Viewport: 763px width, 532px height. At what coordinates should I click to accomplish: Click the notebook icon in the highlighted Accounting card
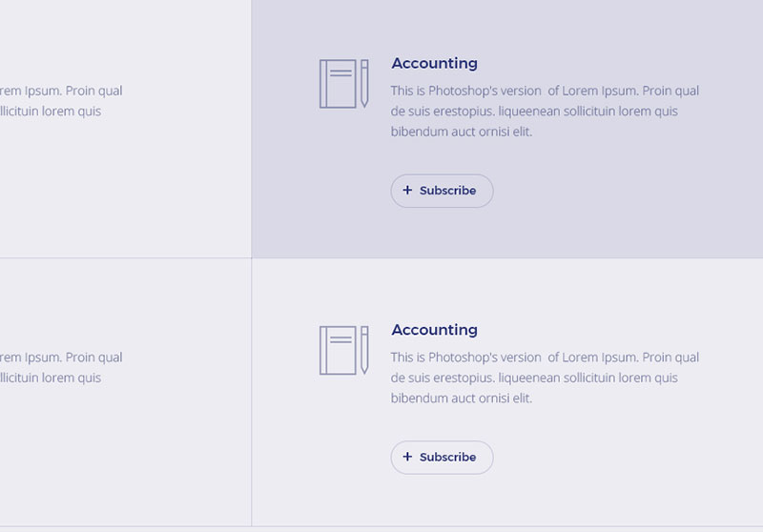338,84
